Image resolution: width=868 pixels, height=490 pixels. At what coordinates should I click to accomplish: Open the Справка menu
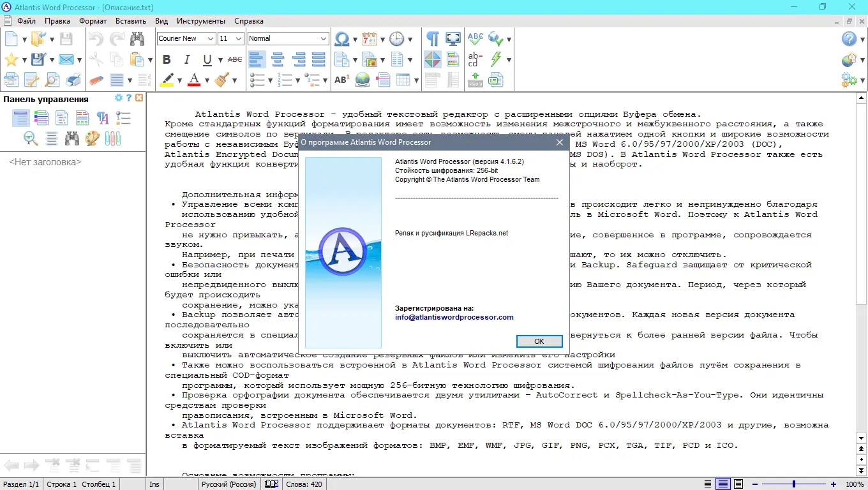click(249, 21)
